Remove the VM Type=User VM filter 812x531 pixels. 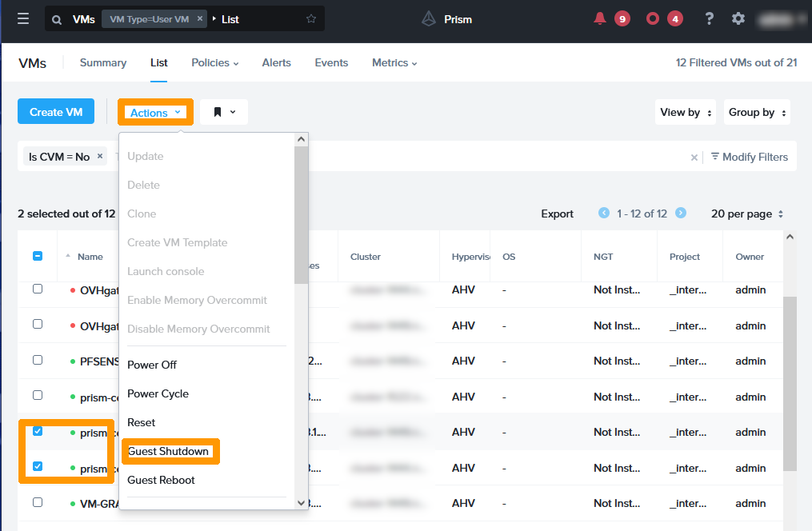(200, 18)
